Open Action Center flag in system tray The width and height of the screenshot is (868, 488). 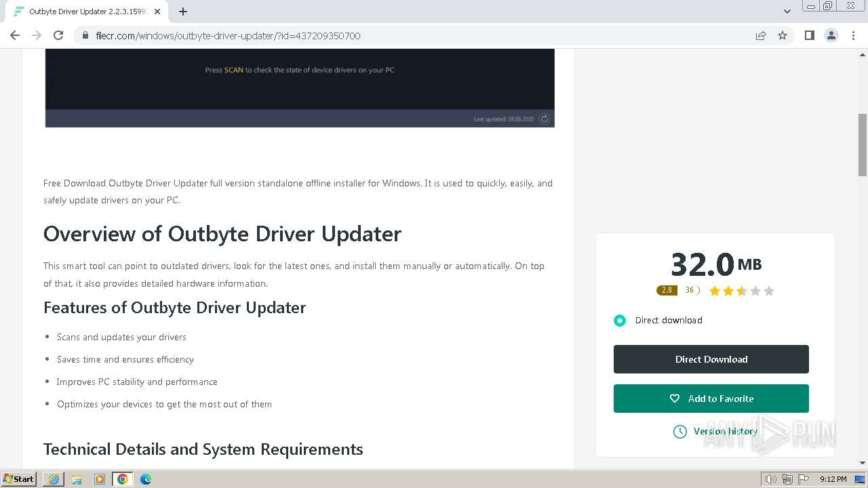804,479
